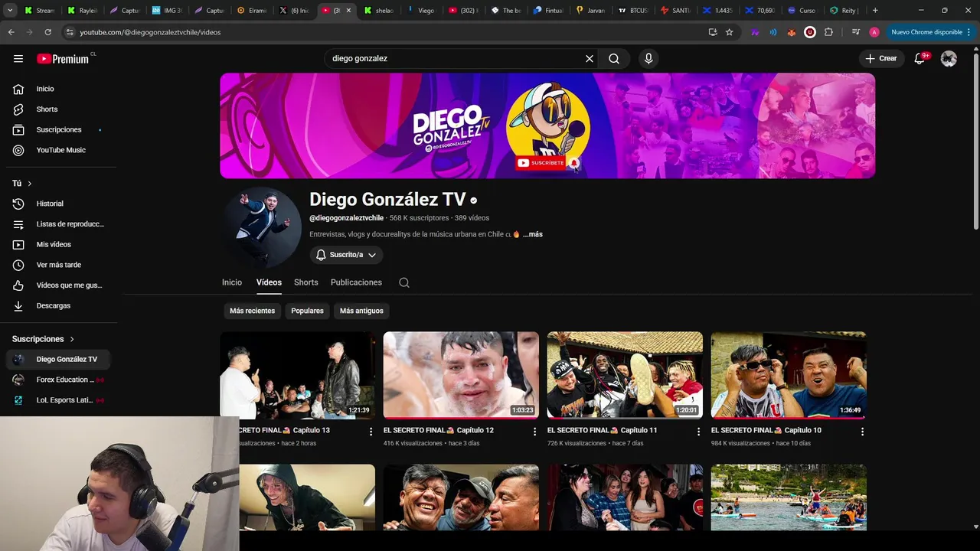
Task: Click the channel banner image
Action: 547,126
